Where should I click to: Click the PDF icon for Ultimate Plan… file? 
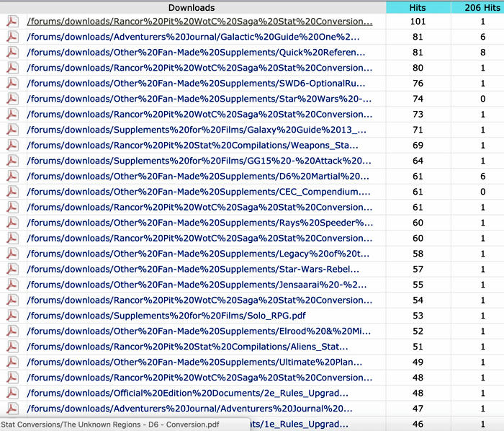click(x=12, y=362)
